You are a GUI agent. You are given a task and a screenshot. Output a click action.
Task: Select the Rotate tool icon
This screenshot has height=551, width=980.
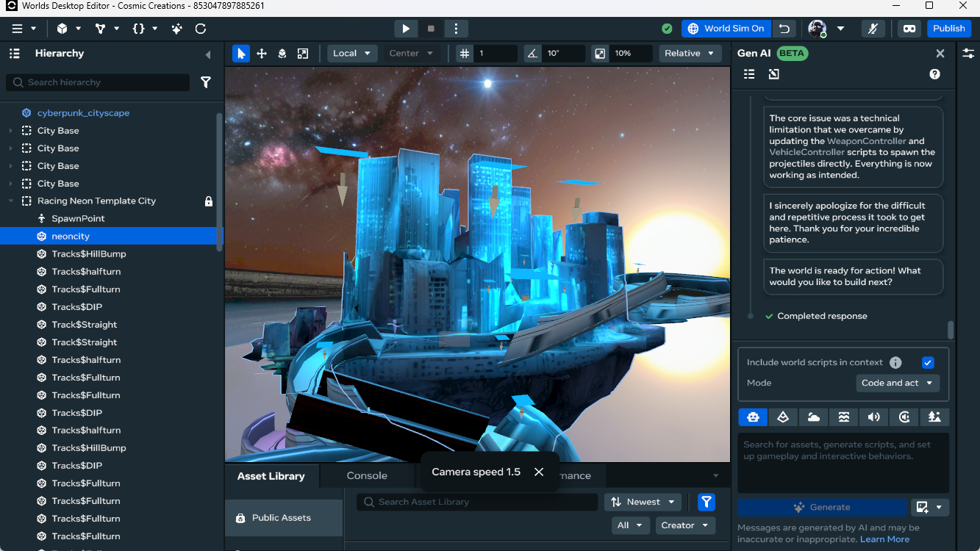click(x=282, y=54)
